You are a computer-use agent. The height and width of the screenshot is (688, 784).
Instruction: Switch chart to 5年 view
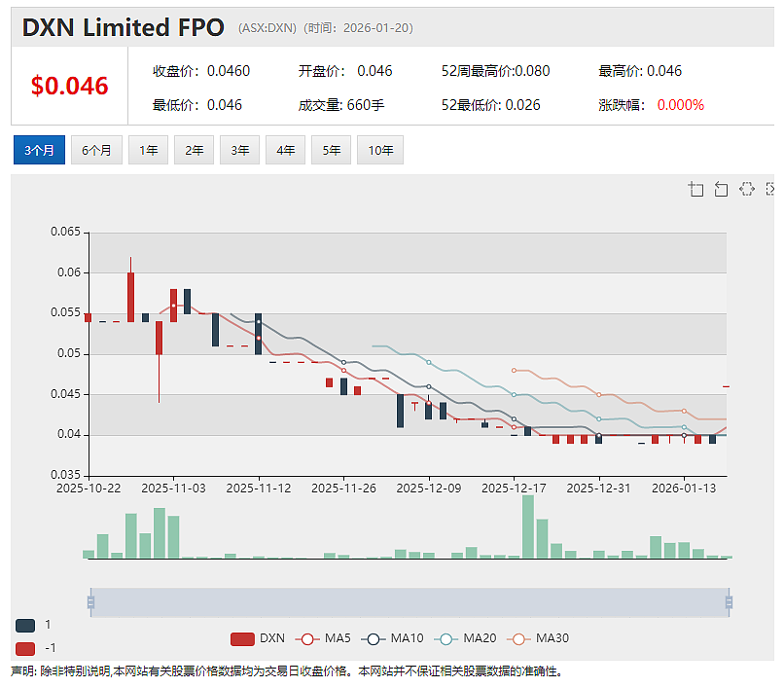(331, 150)
